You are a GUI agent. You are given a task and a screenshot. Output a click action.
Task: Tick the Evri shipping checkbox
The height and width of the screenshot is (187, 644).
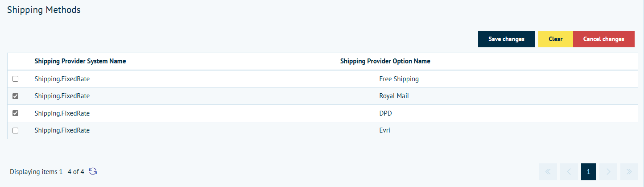coord(16,131)
